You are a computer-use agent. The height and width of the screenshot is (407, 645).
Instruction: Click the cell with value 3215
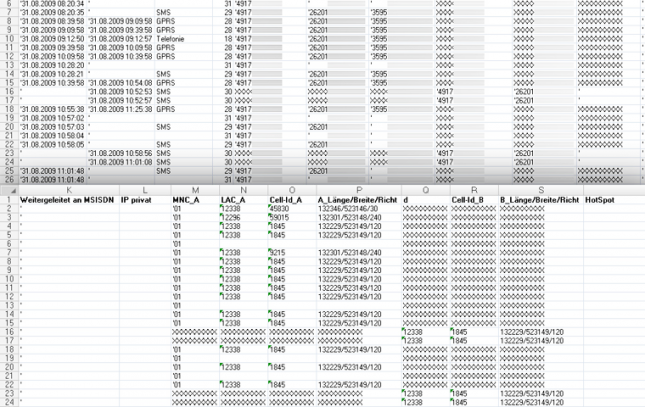coord(280,253)
